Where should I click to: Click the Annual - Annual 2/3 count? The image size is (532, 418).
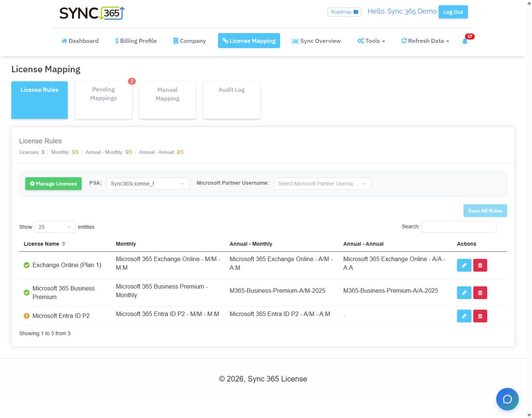point(180,152)
